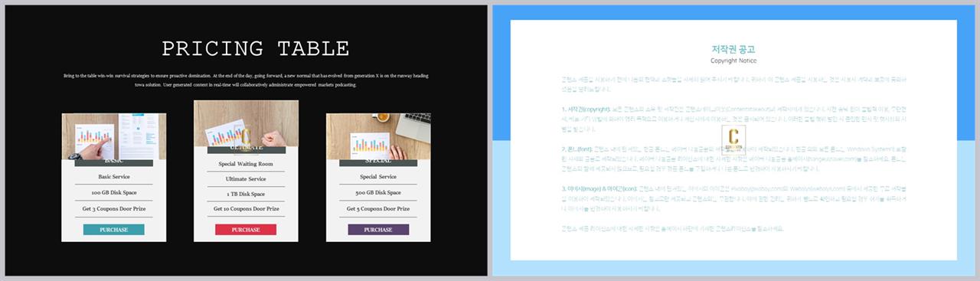
Task: Select '100 GB Disk Space' row
Action: [x=114, y=192]
